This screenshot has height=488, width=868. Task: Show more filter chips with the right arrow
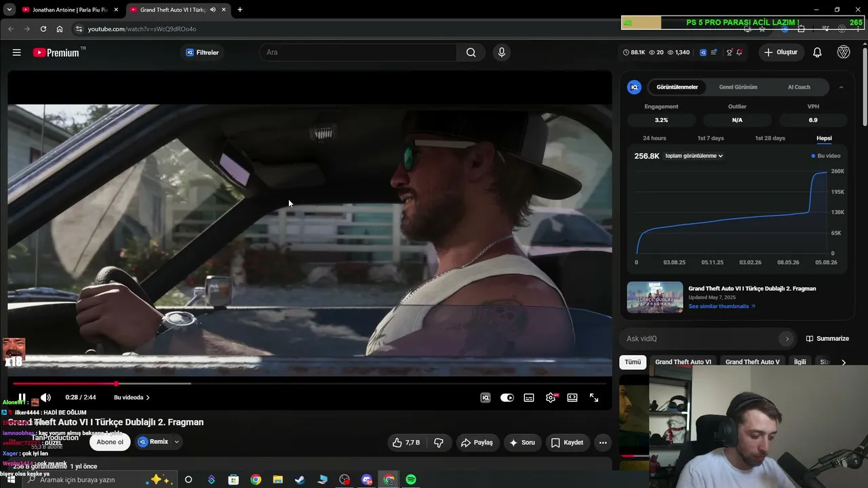tap(844, 362)
